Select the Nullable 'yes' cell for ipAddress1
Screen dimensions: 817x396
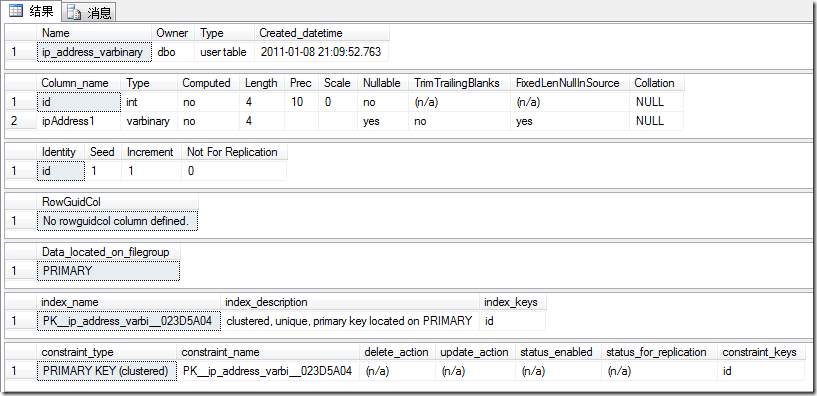pos(383,121)
